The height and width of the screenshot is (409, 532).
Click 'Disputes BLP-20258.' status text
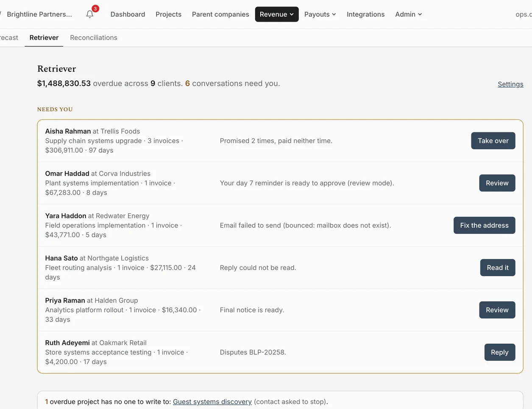pyautogui.click(x=253, y=352)
